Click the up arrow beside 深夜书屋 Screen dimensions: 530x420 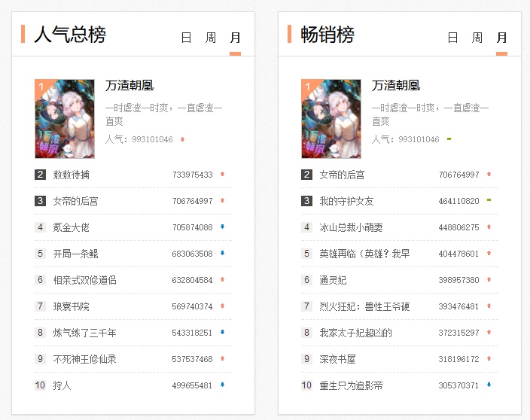[489, 359]
